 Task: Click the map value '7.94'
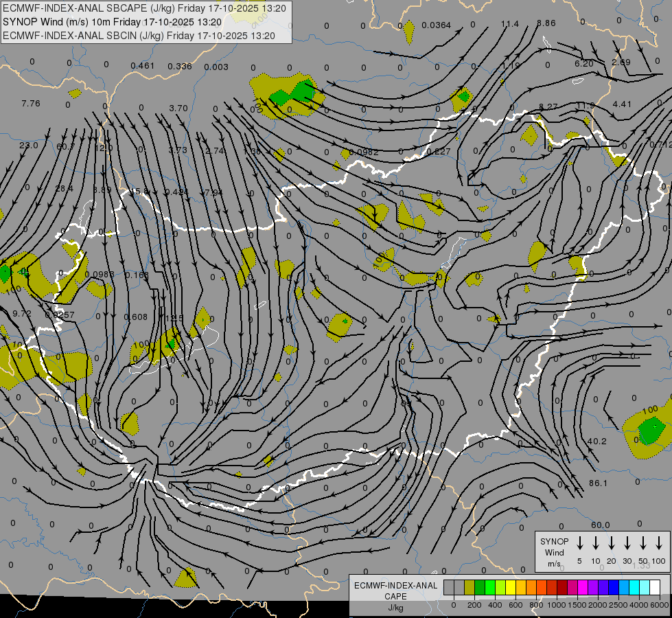[213, 192]
